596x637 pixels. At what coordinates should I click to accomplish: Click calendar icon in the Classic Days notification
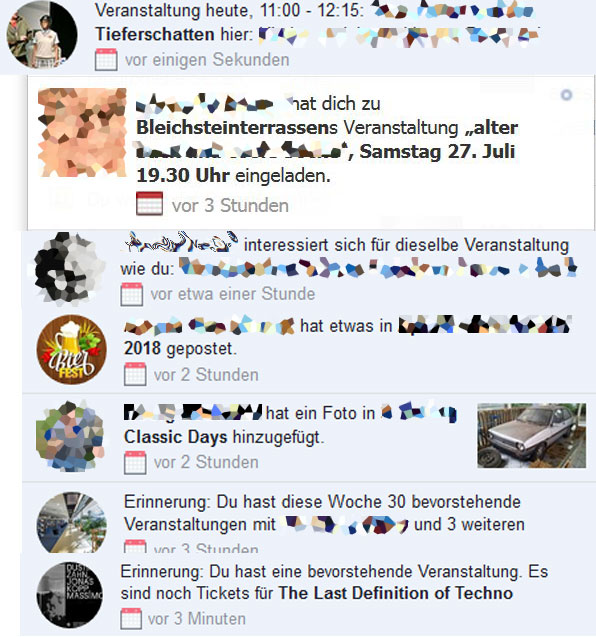(135, 462)
